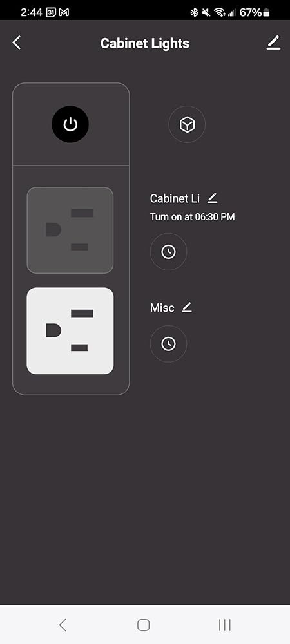
Task: Select the Cabinet Li outlet label
Action: (175, 198)
